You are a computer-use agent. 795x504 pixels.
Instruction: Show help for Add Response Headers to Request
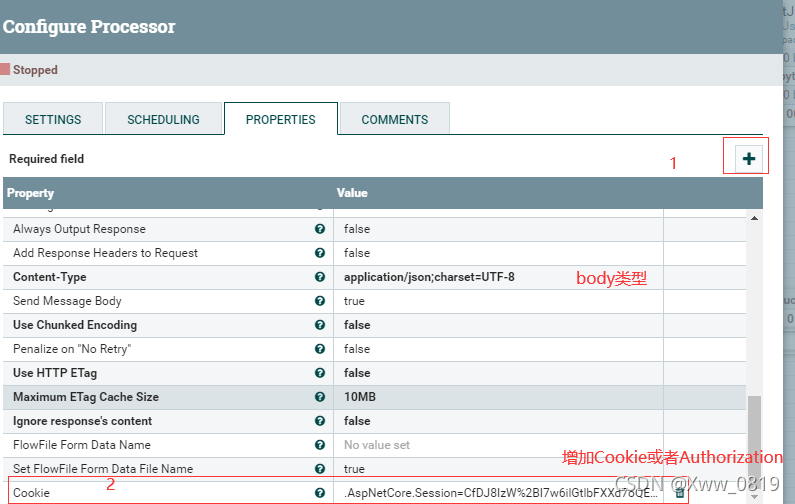pyautogui.click(x=319, y=253)
